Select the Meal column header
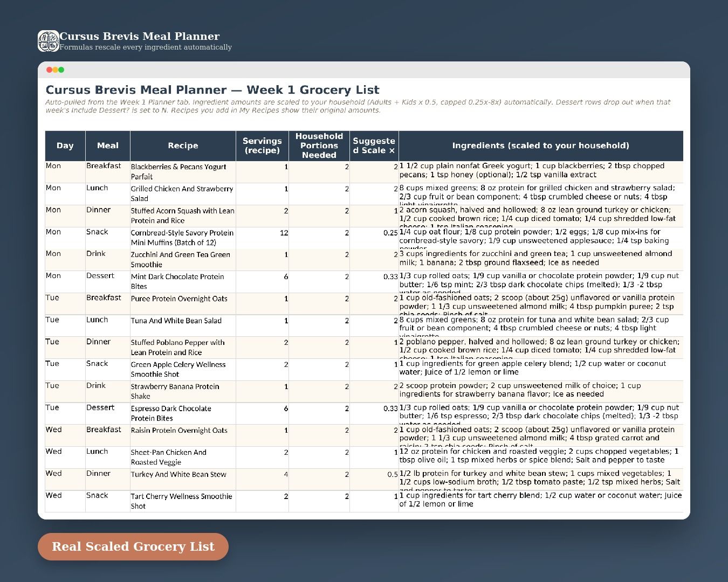The width and height of the screenshot is (728, 582). (108, 145)
